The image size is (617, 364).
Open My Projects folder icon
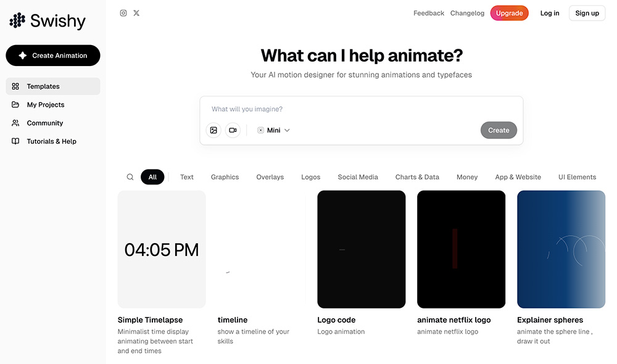15,105
